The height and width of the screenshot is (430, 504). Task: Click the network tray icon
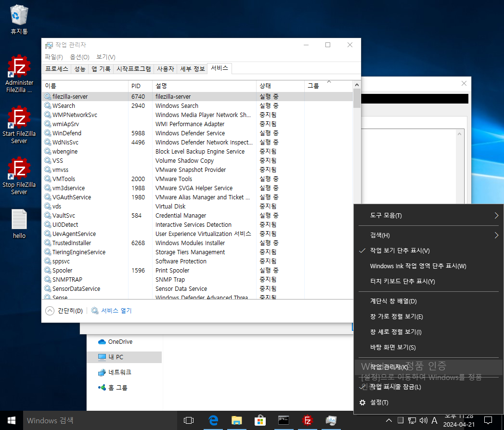click(412, 420)
